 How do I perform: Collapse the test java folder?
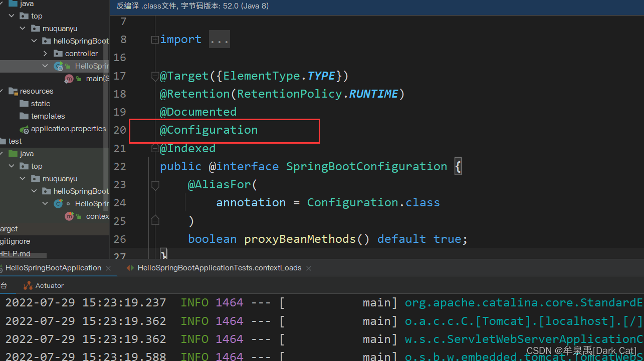point(2,154)
